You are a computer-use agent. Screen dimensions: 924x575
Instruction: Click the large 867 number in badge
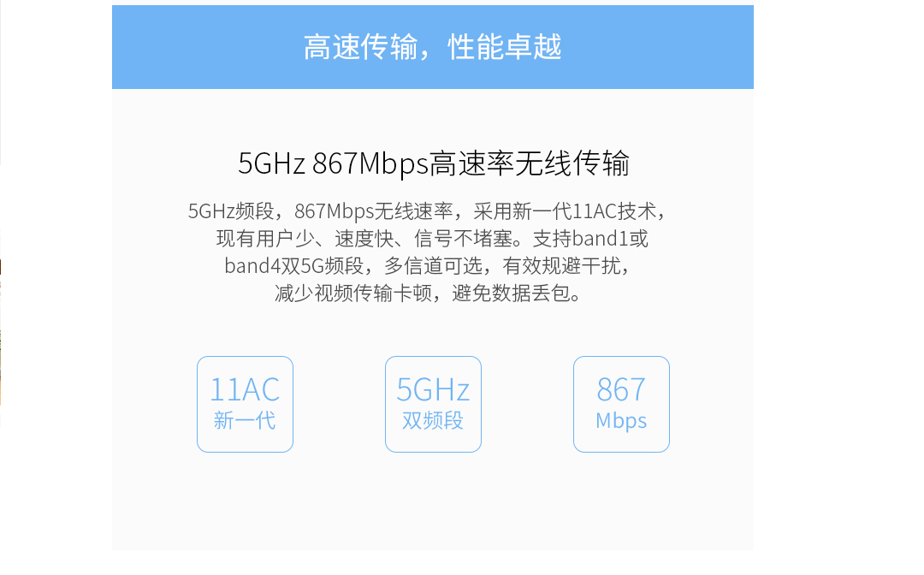tap(621, 389)
